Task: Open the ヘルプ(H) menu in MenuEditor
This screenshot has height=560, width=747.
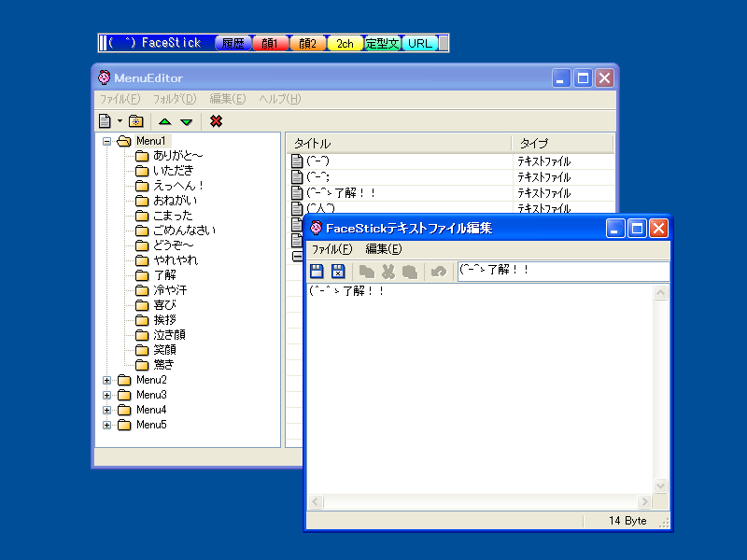Action: (x=280, y=99)
